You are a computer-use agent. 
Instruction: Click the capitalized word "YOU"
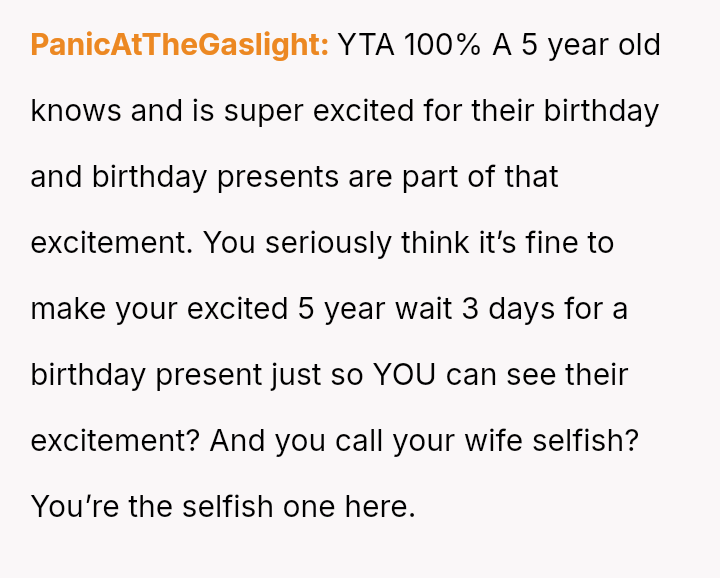click(405, 374)
